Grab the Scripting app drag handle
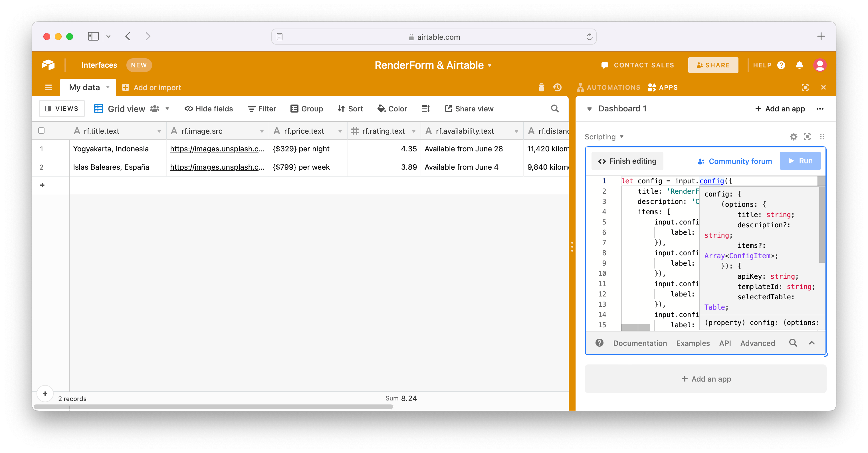Image resolution: width=868 pixels, height=453 pixels. pos(822,137)
